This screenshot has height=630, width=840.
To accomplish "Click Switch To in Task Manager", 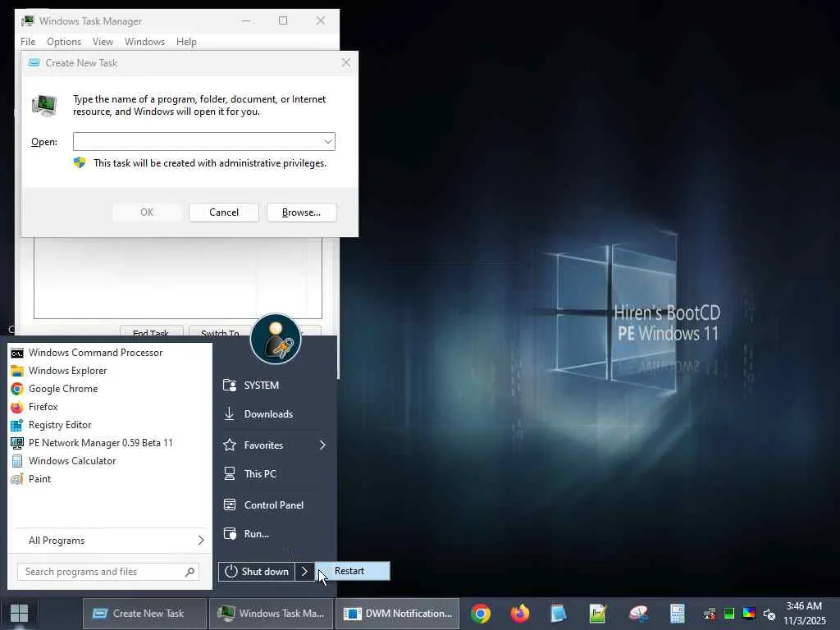I will [x=220, y=331].
